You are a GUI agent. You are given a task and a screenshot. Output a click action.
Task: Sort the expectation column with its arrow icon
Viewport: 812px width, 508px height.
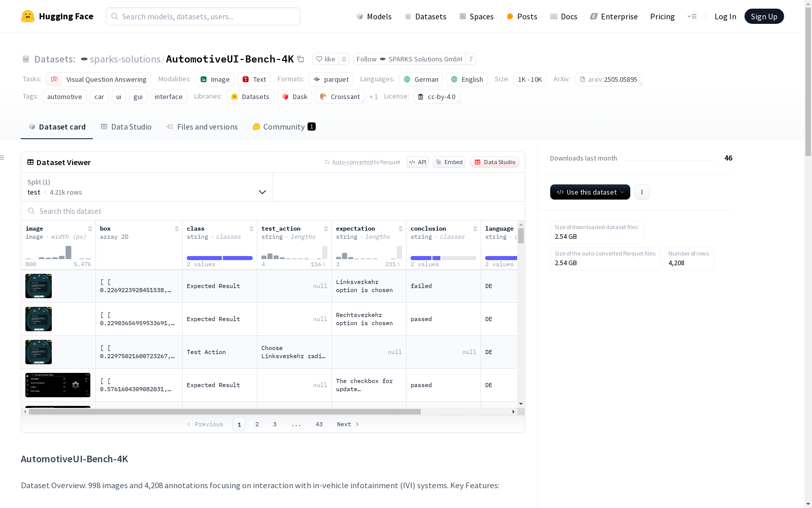pos(400,229)
